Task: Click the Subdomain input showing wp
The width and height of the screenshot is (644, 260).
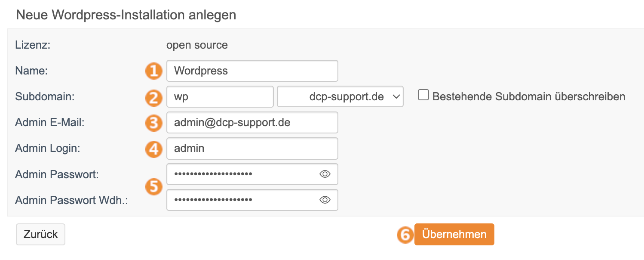Action: 219,96
